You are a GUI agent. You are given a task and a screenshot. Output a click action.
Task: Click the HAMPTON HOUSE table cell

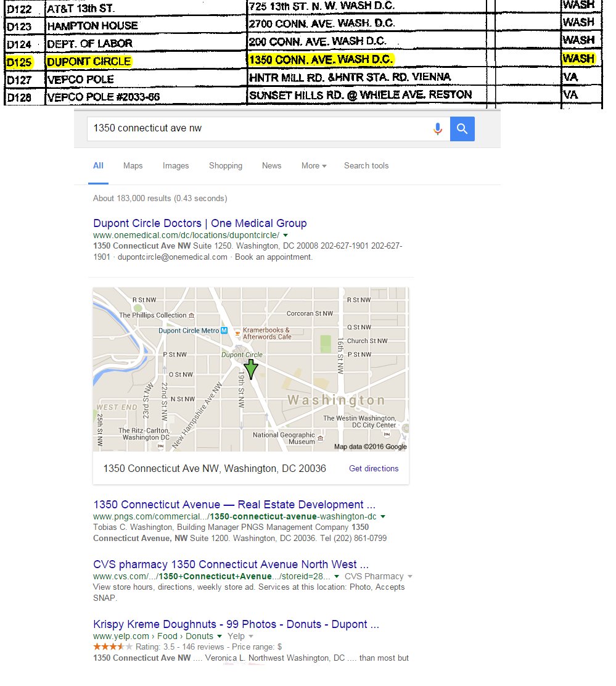coord(146,25)
